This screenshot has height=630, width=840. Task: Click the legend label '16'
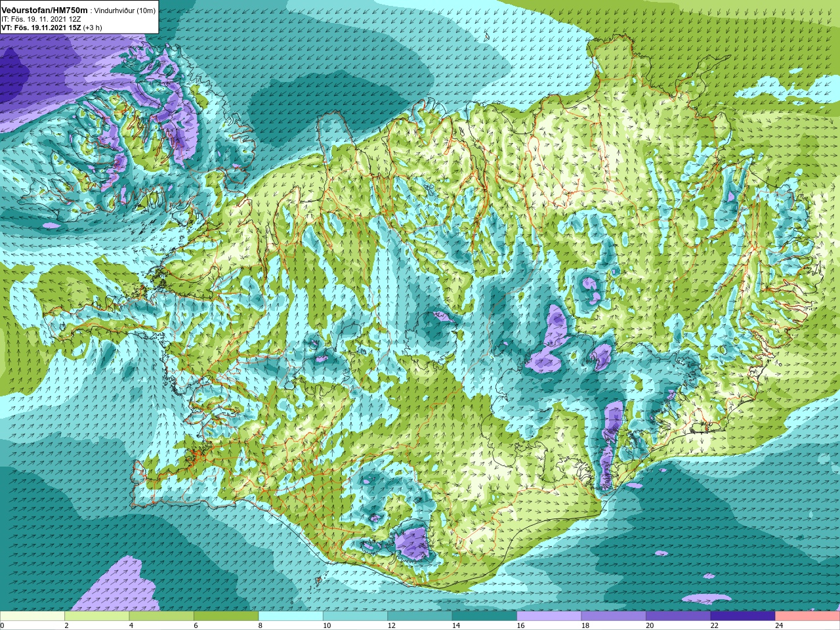click(x=520, y=625)
